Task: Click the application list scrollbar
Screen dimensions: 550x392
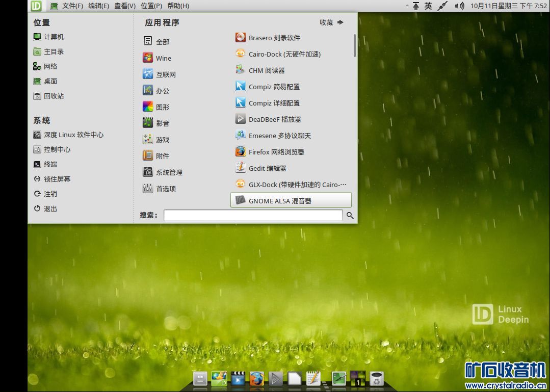Action: click(x=355, y=45)
